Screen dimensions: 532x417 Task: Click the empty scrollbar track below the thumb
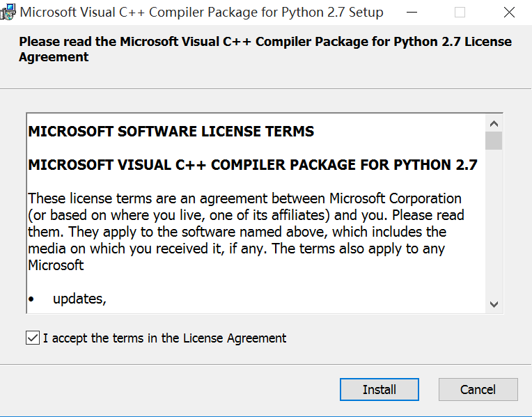click(494, 222)
